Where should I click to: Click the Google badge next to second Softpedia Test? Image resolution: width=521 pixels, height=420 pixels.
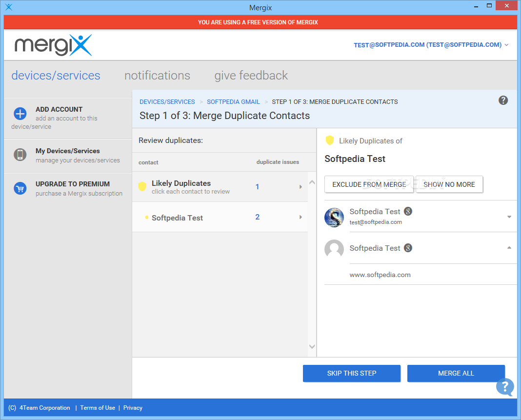408,247
